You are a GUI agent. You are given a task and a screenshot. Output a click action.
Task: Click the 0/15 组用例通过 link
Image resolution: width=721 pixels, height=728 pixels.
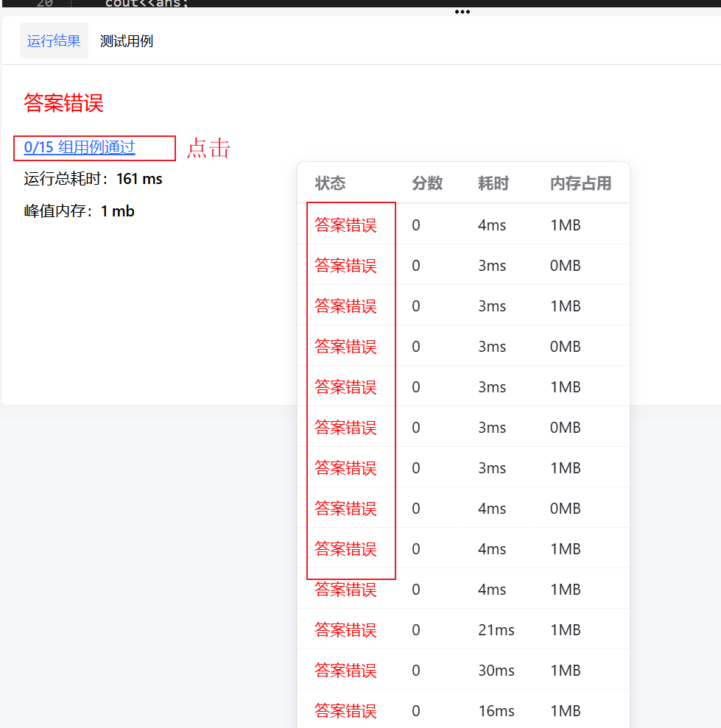(80, 147)
